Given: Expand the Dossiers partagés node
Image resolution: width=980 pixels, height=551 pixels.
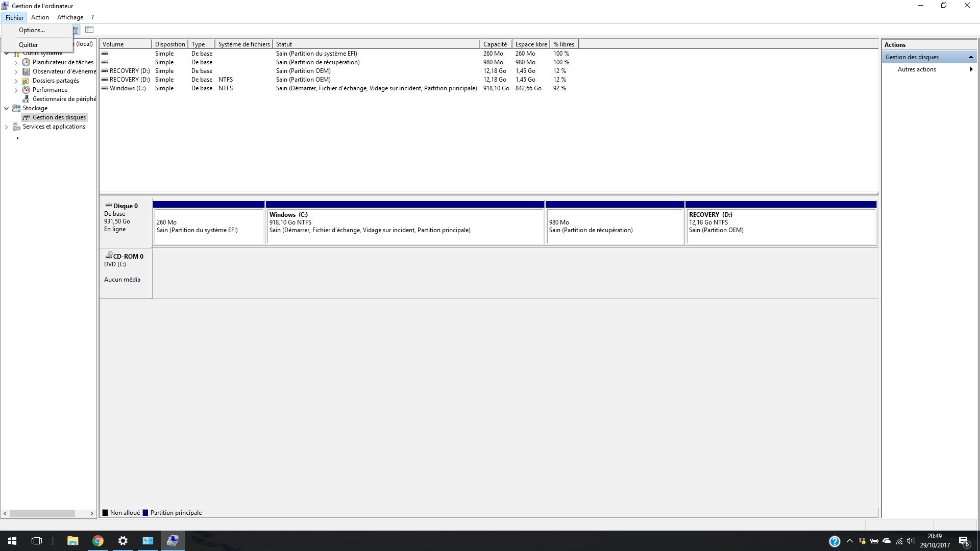Looking at the screenshot, I should coord(16,81).
